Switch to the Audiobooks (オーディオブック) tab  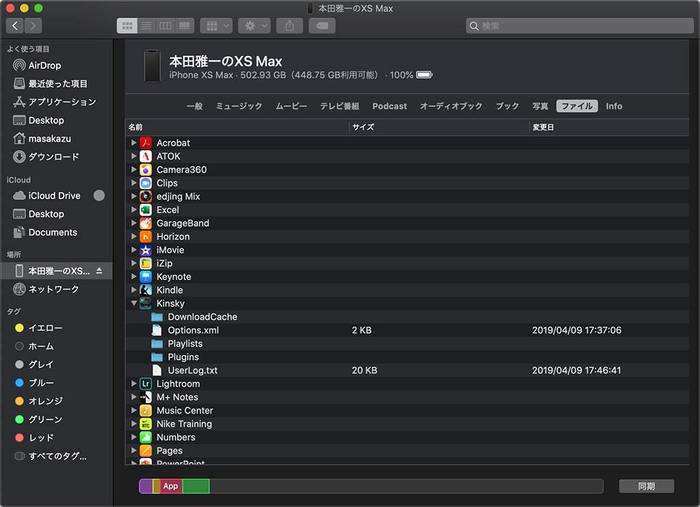pyautogui.click(x=451, y=106)
